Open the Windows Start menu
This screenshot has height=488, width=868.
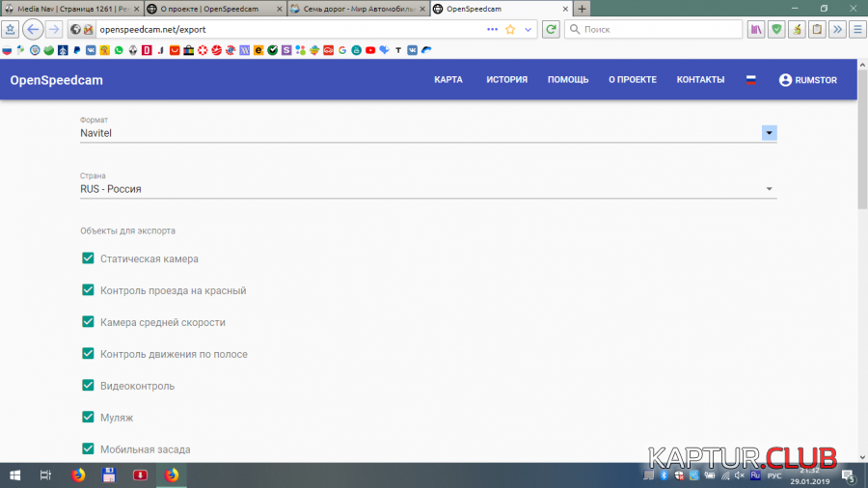[x=14, y=475]
